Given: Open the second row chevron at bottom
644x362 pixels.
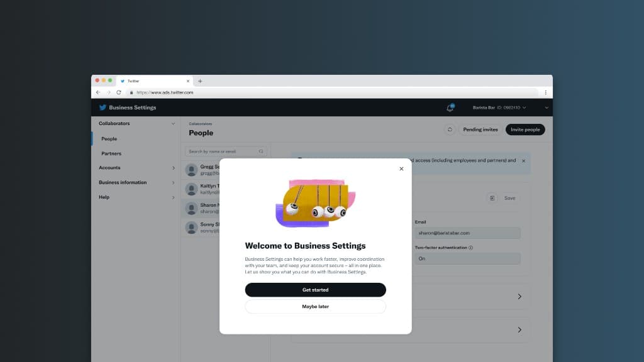Looking at the screenshot, I should [519, 330].
